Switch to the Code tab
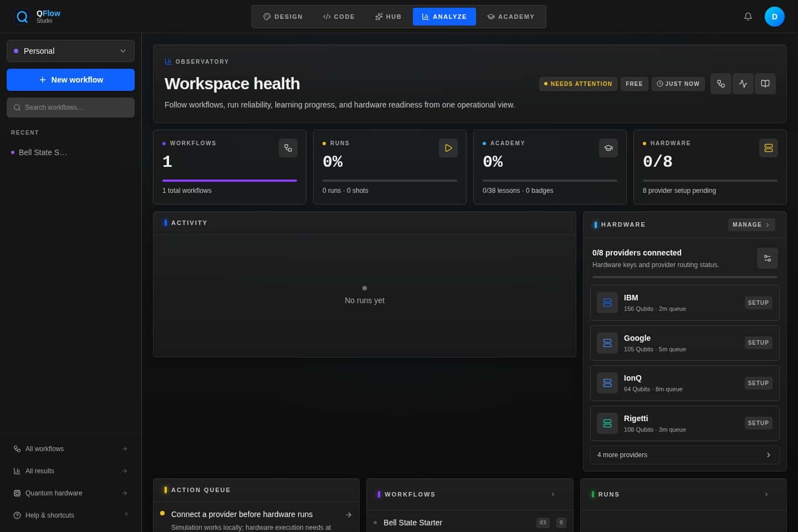The width and height of the screenshot is (798, 532). coord(339,17)
